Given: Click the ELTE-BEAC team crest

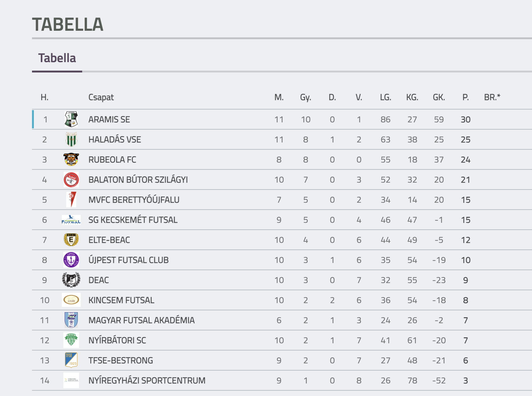Looking at the screenshot, I should coord(71,240).
